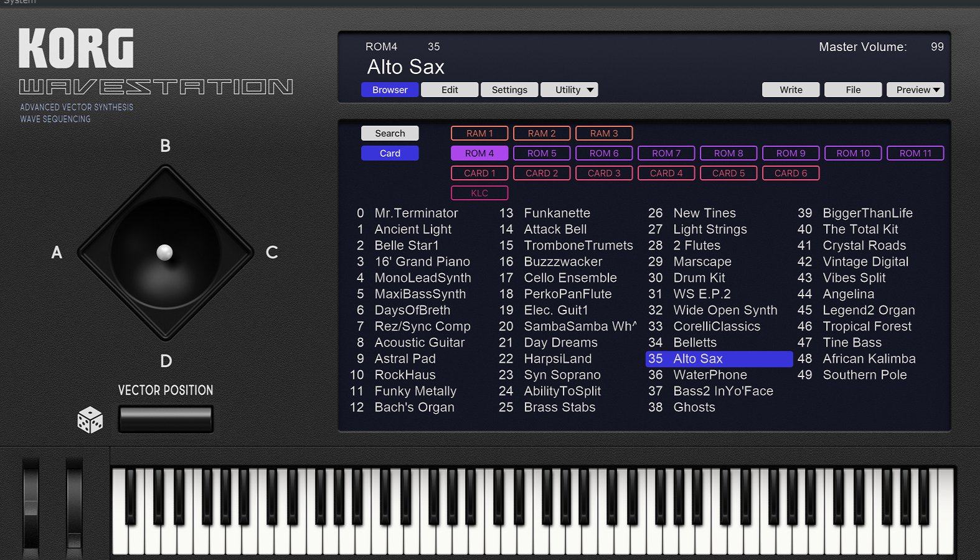980x560 pixels.
Task: Select the 16' Grand Piano preset
Action: 422,261
